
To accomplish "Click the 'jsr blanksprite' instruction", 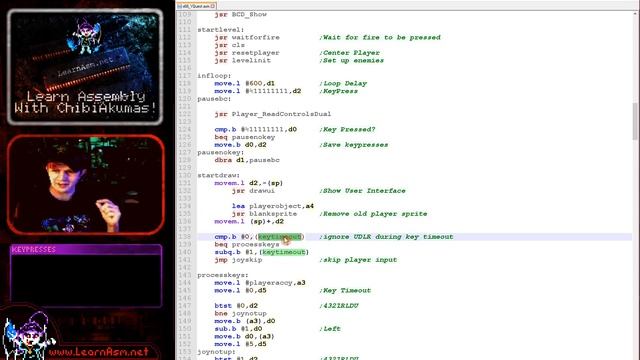I will tap(264, 214).
